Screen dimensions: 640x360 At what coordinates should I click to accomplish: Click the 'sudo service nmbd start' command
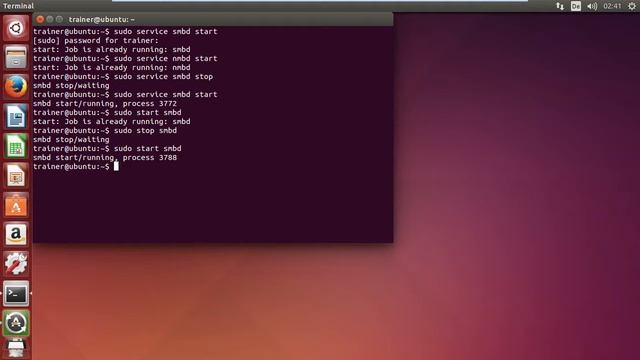pyautogui.click(x=165, y=58)
